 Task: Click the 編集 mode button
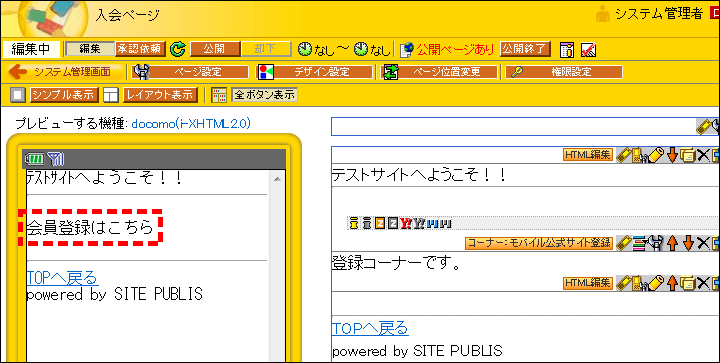[90, 49]
